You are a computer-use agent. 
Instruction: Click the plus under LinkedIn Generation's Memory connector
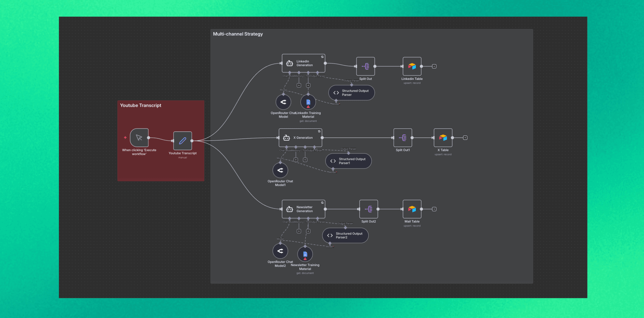[299, 85]
